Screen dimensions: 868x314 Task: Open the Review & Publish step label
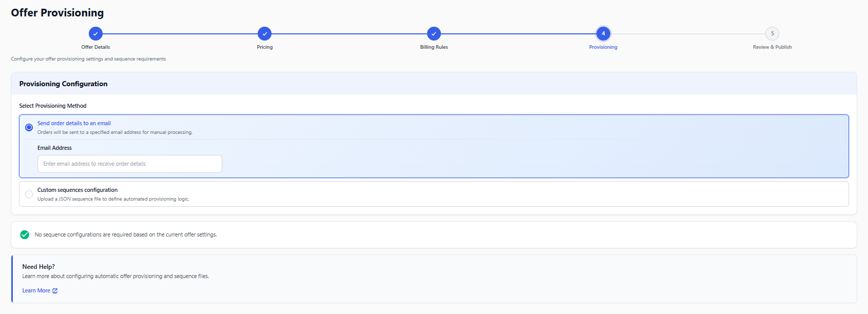(x=773, y=47)
